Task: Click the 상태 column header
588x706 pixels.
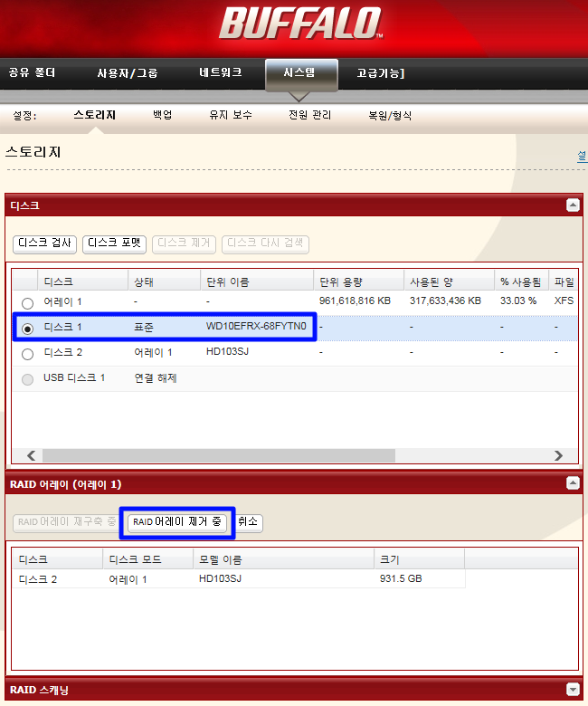Action: click(165, 281)
